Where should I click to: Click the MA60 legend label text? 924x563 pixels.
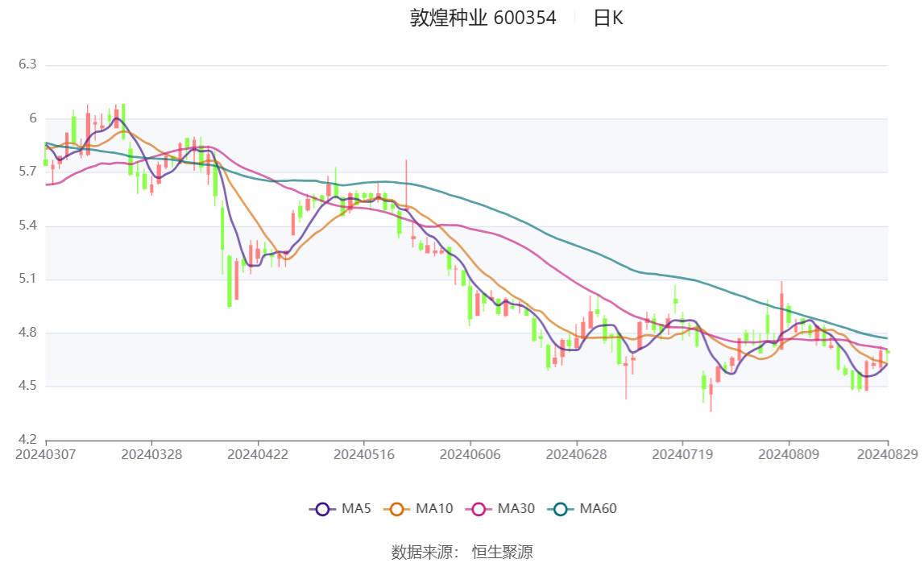coord(598,509)
